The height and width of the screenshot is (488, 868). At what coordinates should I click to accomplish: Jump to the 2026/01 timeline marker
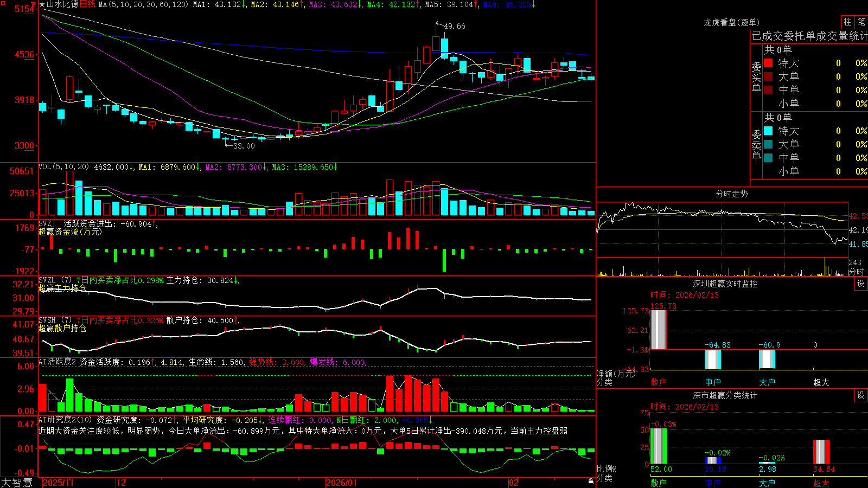tap(342, 483)
